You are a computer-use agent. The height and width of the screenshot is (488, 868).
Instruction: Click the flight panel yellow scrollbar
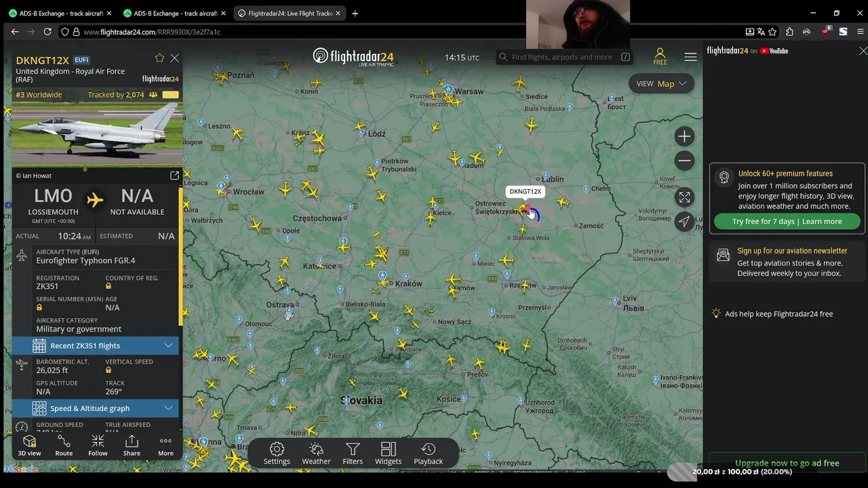coord(180,256)
